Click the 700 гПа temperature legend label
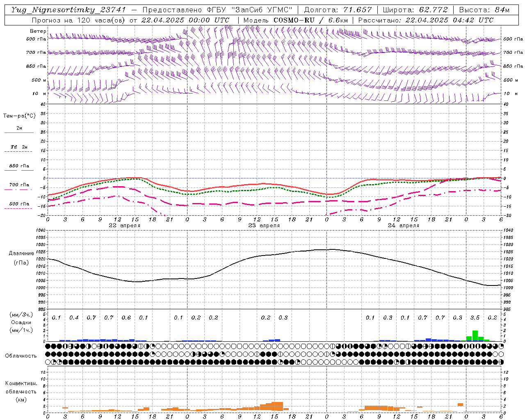Image resolution: width=525 pixels, height=420 pixels. [x=19, y=185]
